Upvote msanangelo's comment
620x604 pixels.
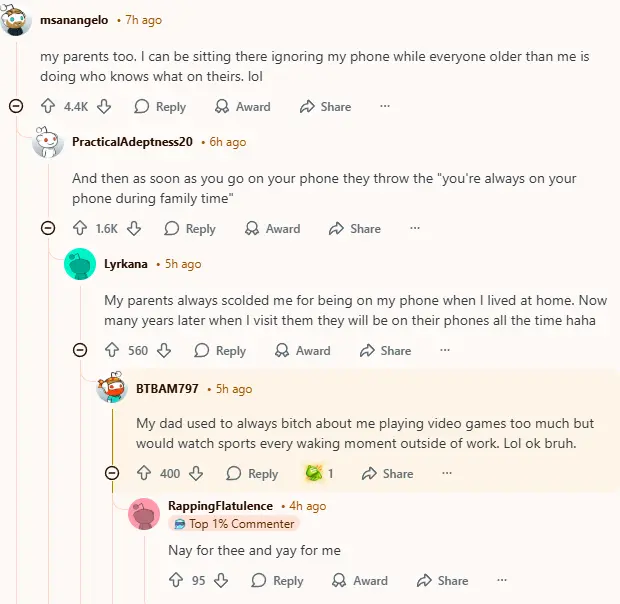coord(47,106)
